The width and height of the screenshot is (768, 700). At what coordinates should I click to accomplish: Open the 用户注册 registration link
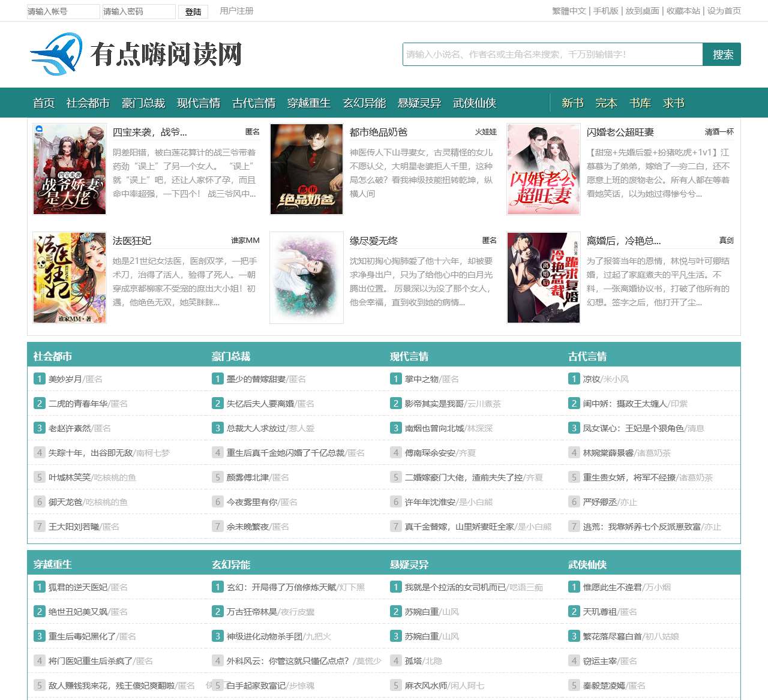(x=236, y=11)
